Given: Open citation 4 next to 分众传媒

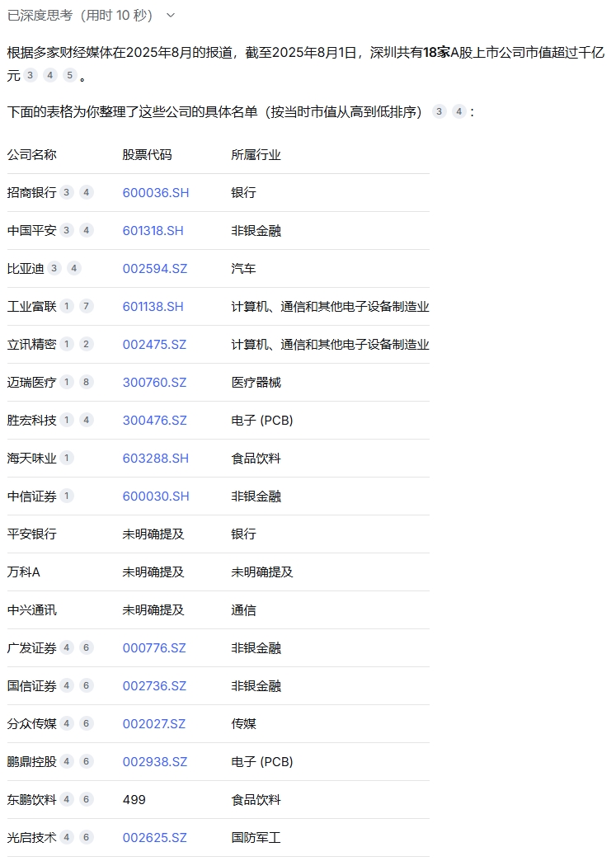Looking at the screenshot, I should (67, 723).
